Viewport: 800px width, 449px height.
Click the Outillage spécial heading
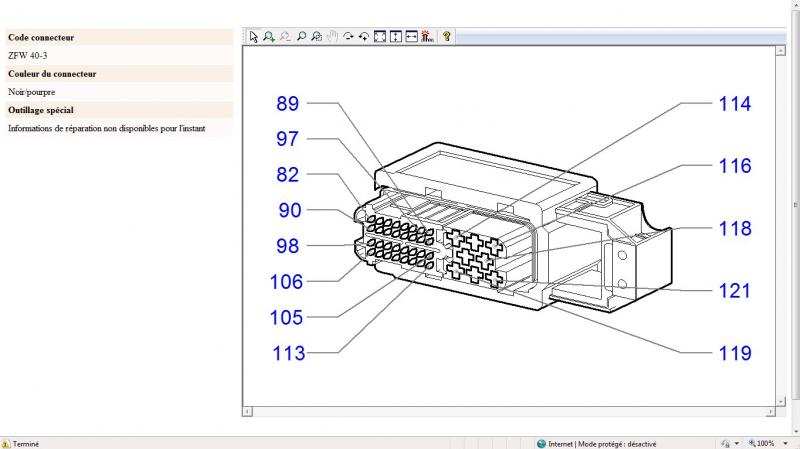pos(41,110)
